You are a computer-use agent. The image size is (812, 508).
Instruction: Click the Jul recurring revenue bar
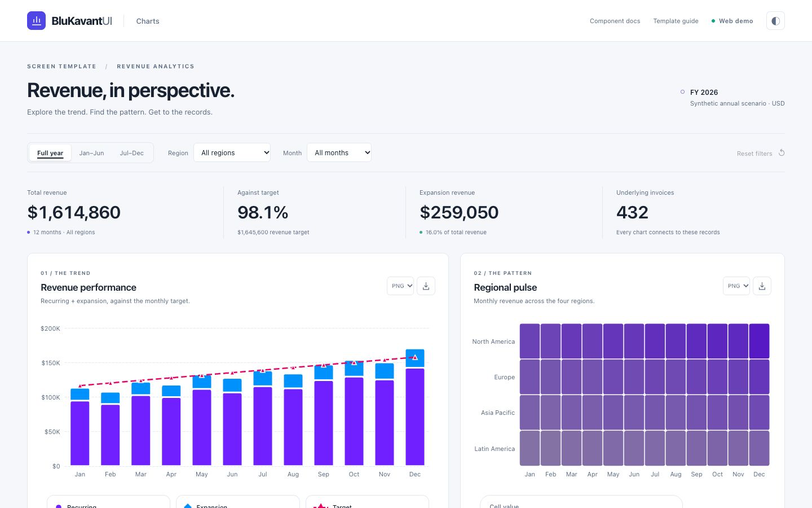tap(263, 426)
